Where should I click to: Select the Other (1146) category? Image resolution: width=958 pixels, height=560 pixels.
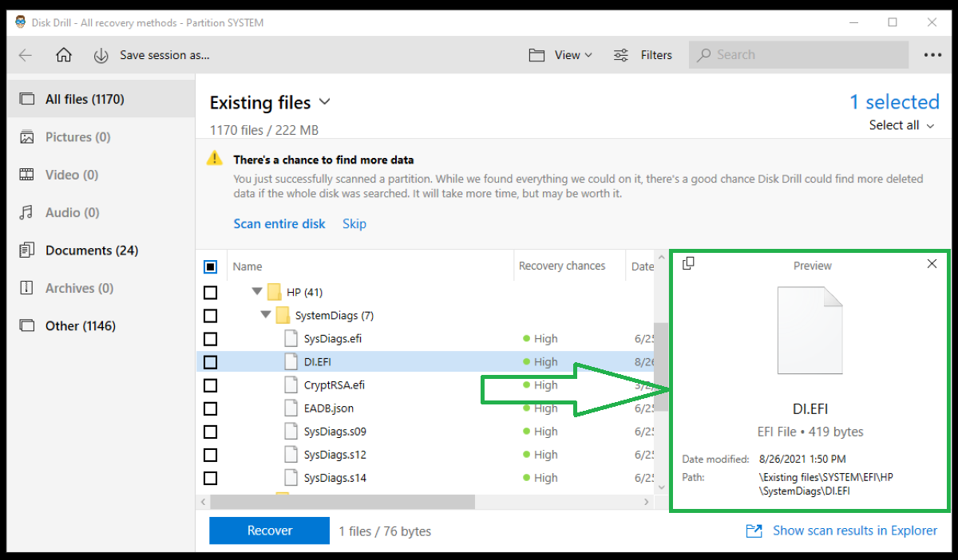pyautogui.click(x=101, y=325)
